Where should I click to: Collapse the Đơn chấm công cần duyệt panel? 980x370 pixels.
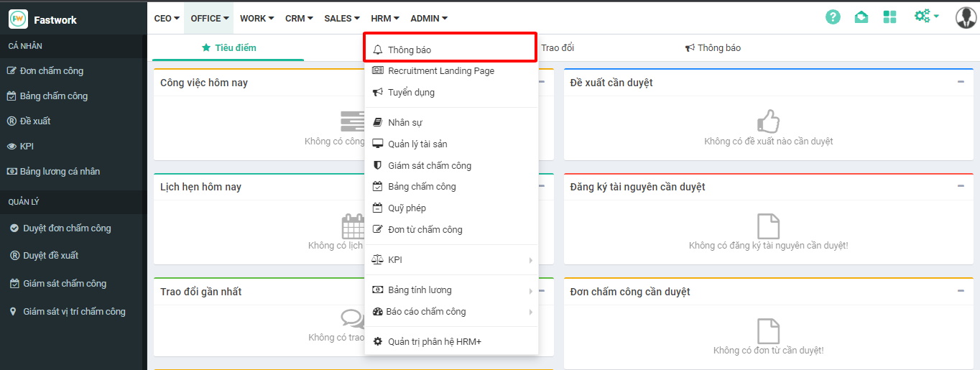[961, 291]
